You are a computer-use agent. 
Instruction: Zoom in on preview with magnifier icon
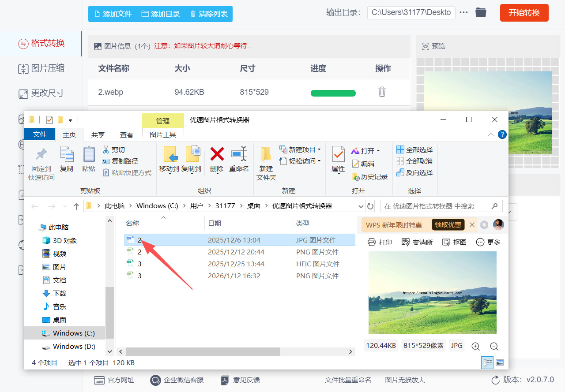(475, 346)
